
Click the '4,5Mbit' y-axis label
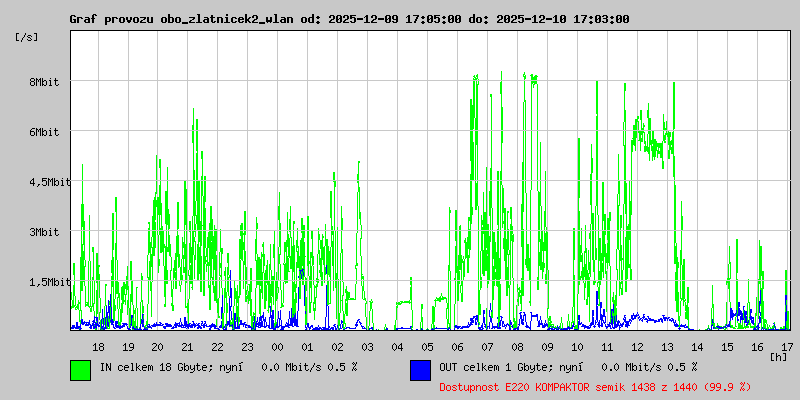[x=50, y=182]
